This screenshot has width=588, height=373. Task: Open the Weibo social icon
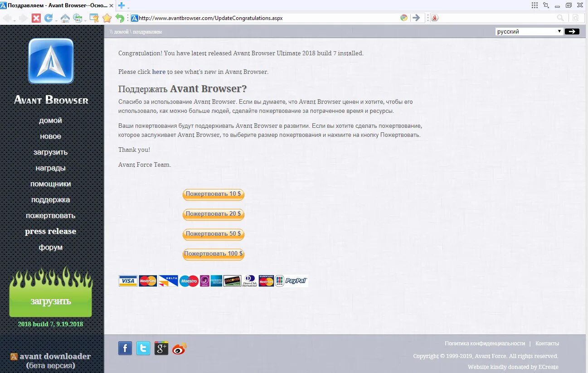point(180,348)
